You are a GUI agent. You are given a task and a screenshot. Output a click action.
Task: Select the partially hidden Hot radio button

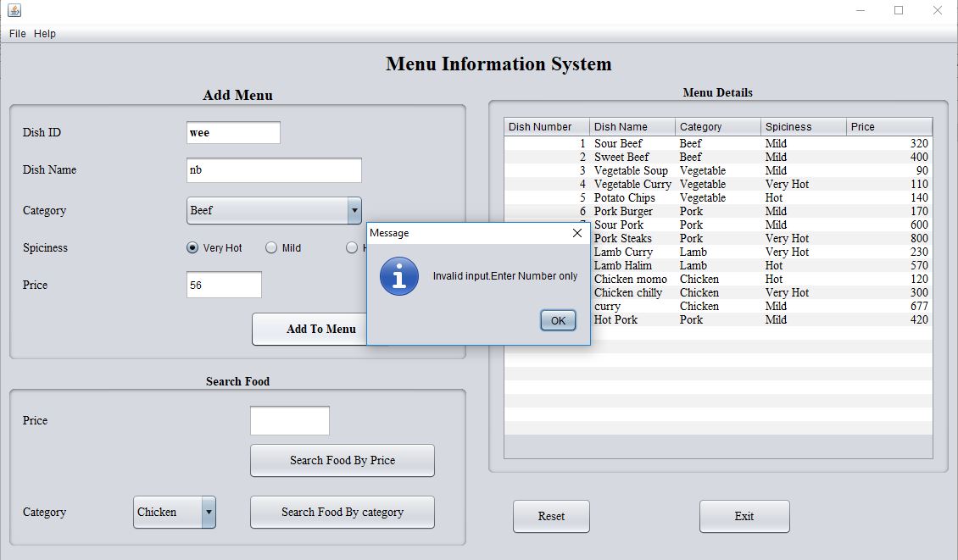[x=351, y=247]
